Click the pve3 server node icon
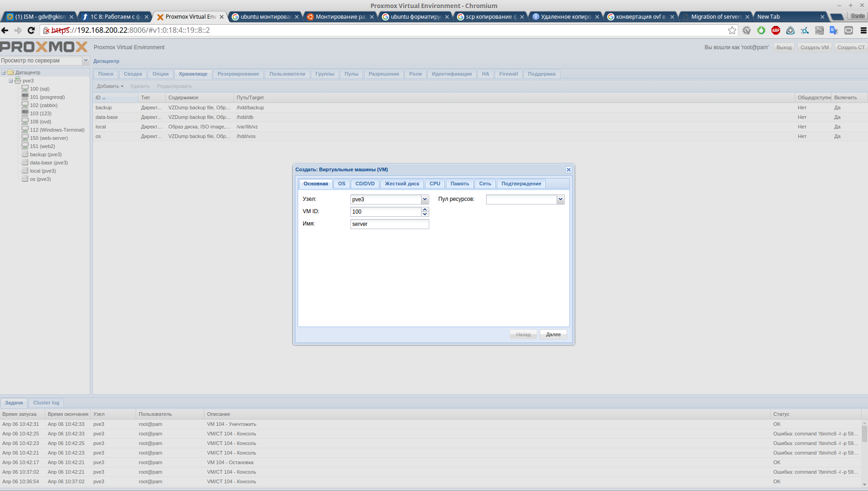Image resolution: width=868 pixels, height=491 pixels. click(18, 80)
